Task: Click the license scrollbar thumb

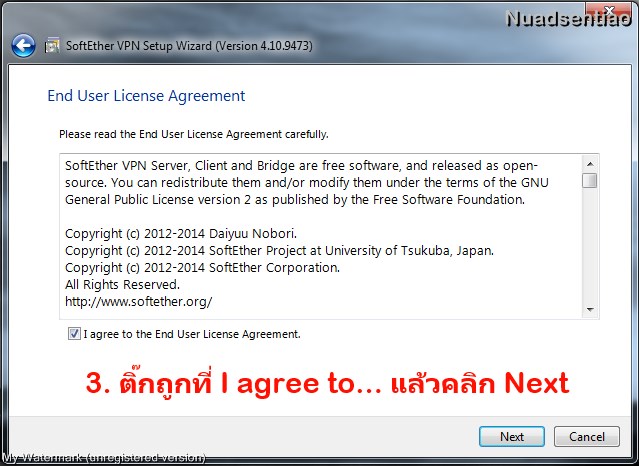Action: click(590, 180)
